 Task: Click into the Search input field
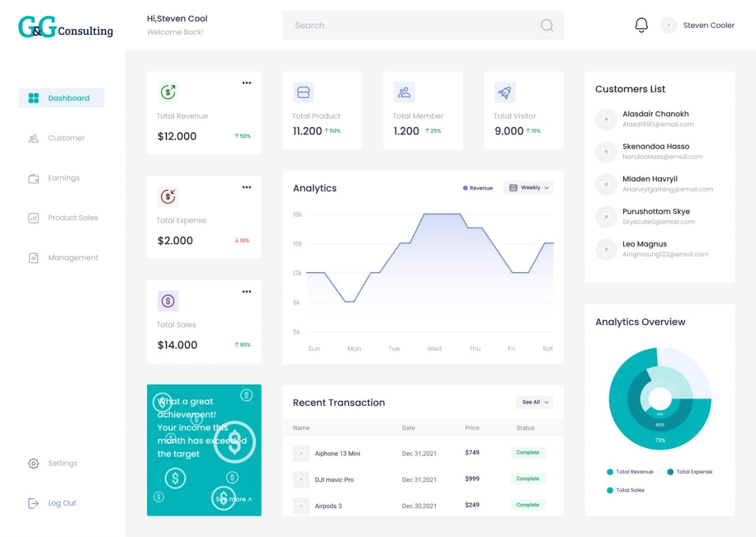423,25
